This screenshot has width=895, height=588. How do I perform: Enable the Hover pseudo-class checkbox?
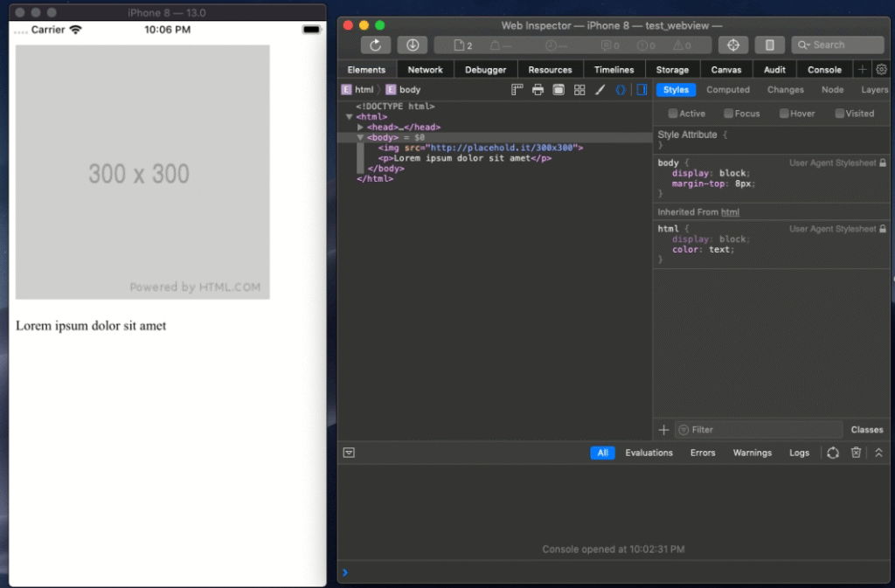click(x=784, y=114)
